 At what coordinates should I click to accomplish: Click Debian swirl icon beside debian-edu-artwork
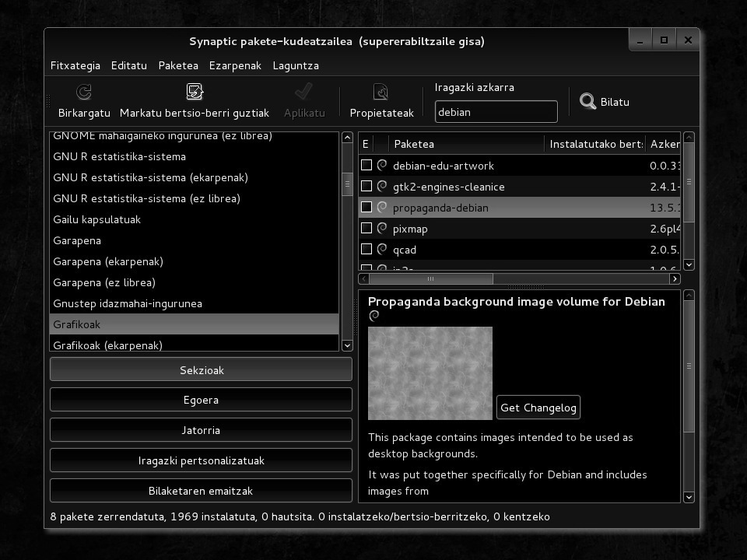pos(381,165)
